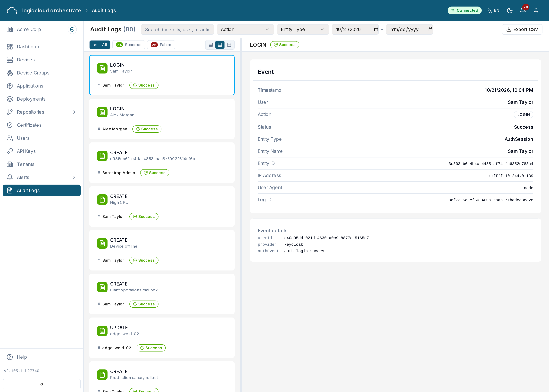Select the CREATE Plant operations mailbox card
Image resolution: width=549 pixels, height=392 pixels.
[x=162, y=294]
